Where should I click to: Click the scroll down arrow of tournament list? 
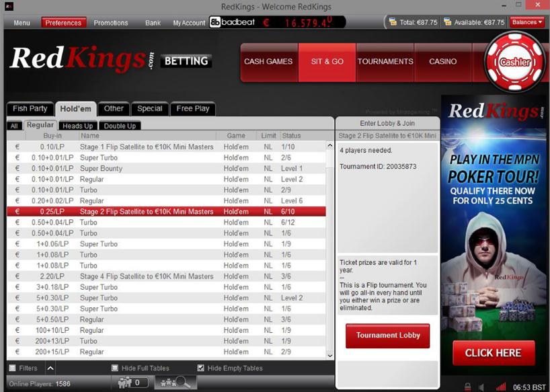point(329,355)
